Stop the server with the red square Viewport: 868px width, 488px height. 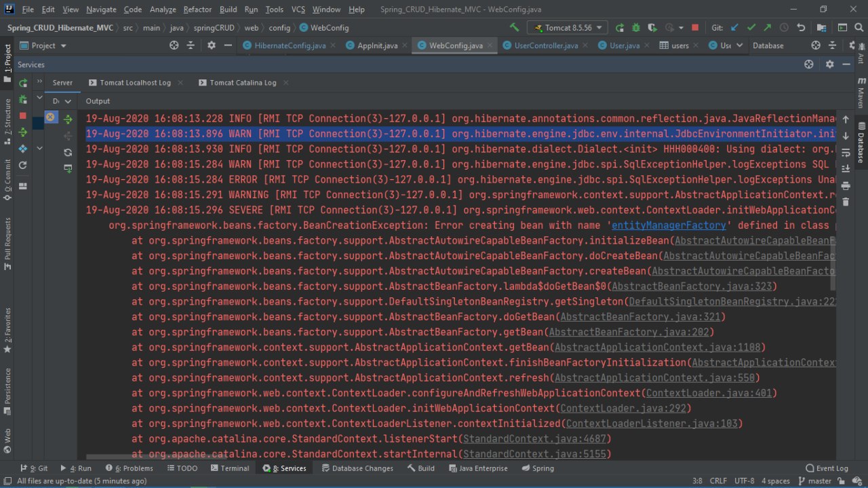click(694, 28)
